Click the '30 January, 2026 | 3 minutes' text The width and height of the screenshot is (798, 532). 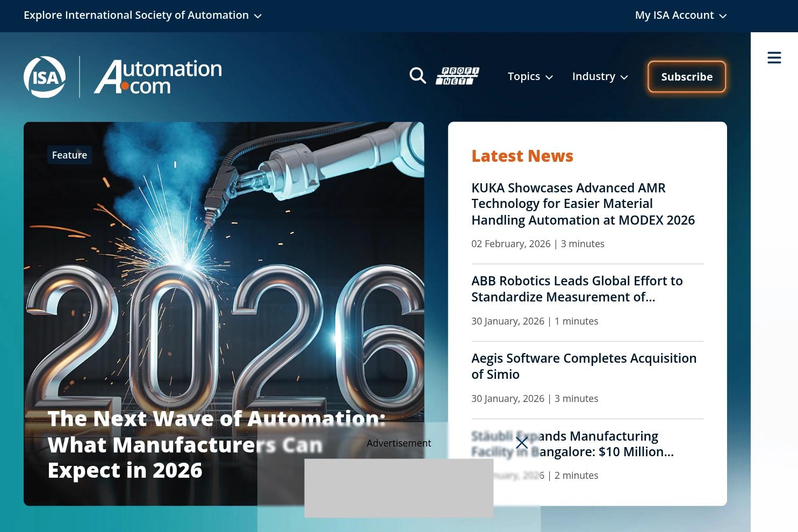click(535, 398)
